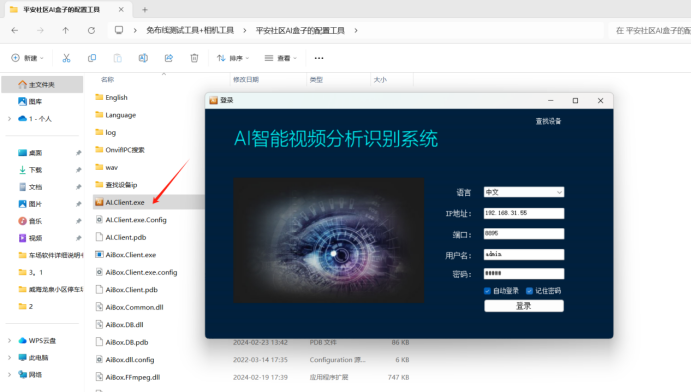The height and width of the screenshot is (392, 691).
Task: Select 主文件夹 in the sidebar
Action: (x=42, y=85)
